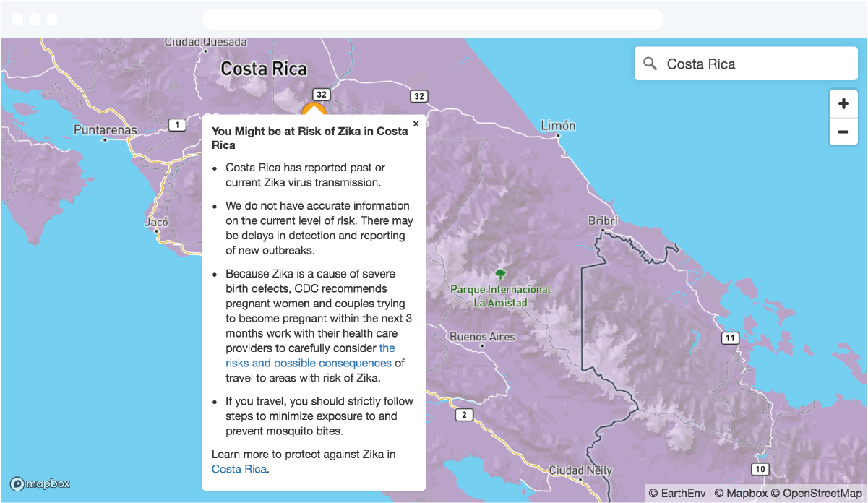The image size is (868, 503).
Task: Click the browser address bar
Action: coord(434,19)
